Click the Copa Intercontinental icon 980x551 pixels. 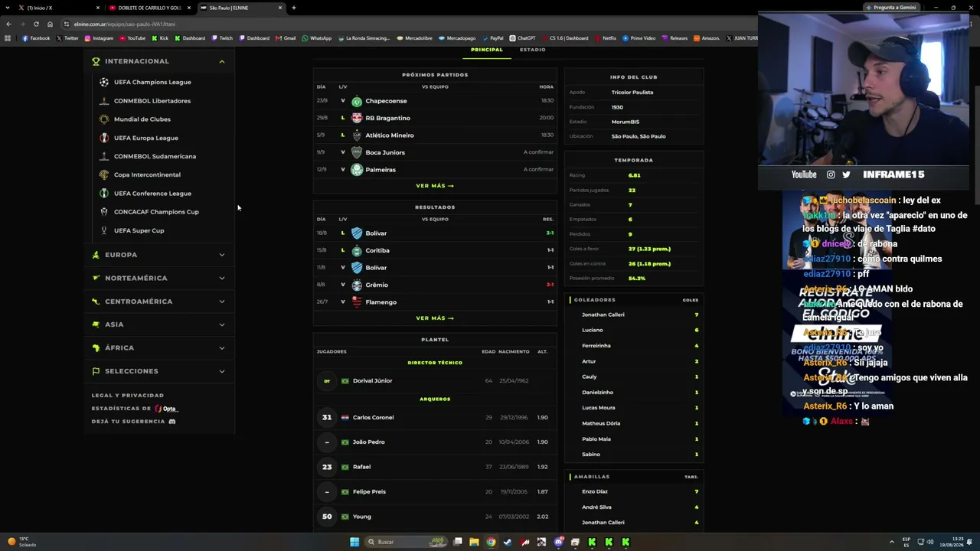104,174
